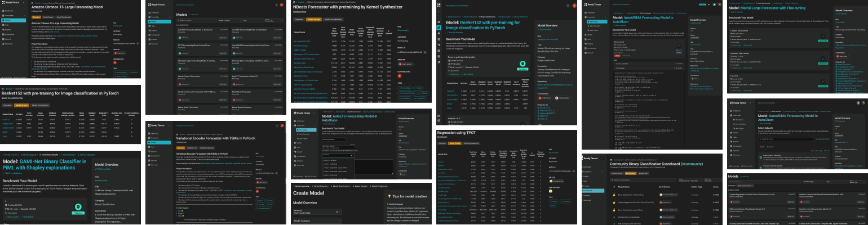Viewport: 868px width, 225px height.
Task: Open Model Scores tab on Regression using TPOT page
Action: click(455, 143)
